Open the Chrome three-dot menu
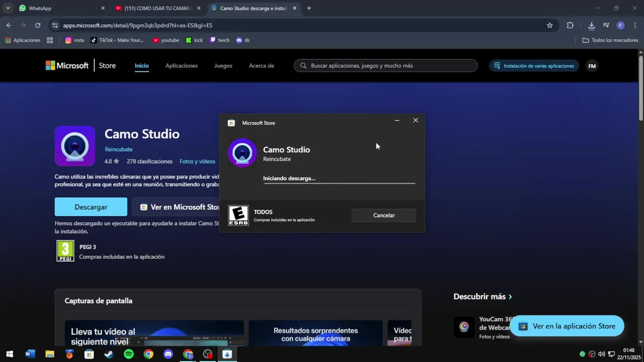This screenshot has height=362, width=644. pos(635,25)
